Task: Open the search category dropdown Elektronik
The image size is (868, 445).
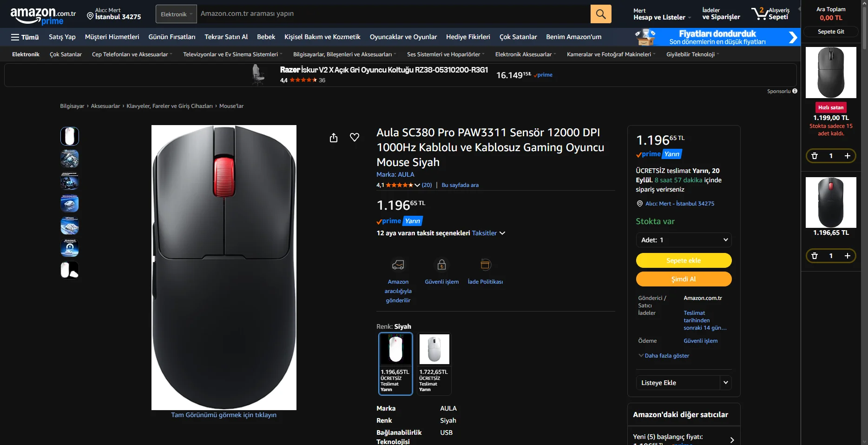Action: [176, 14]
